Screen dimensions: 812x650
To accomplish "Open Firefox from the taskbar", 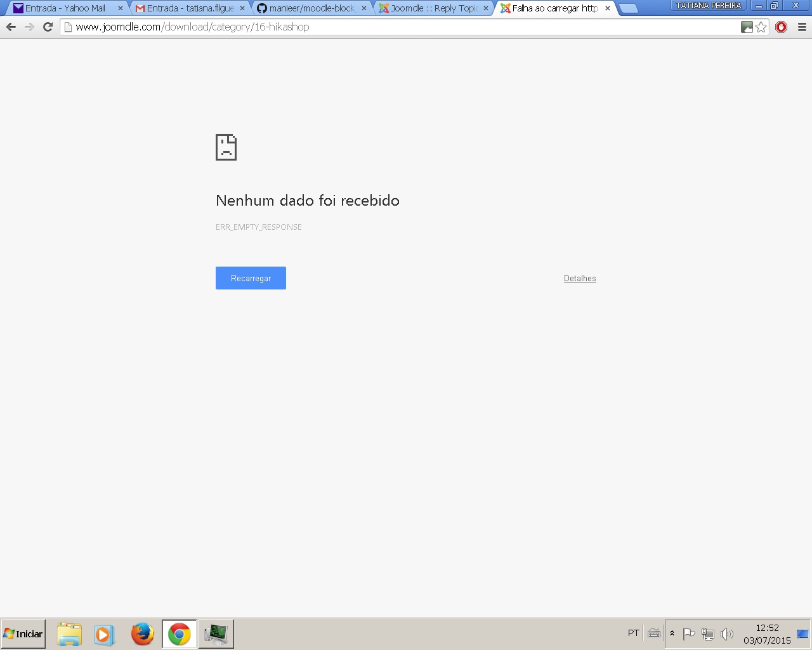I will pos(142,634).
